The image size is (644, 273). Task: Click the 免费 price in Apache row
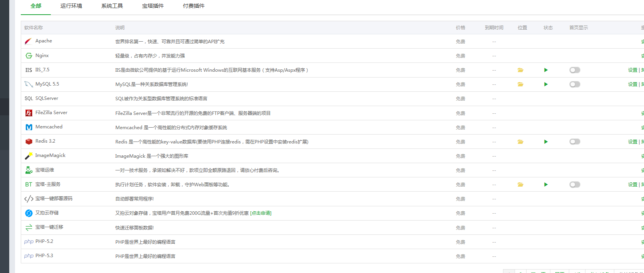click(x=461, y=42)
